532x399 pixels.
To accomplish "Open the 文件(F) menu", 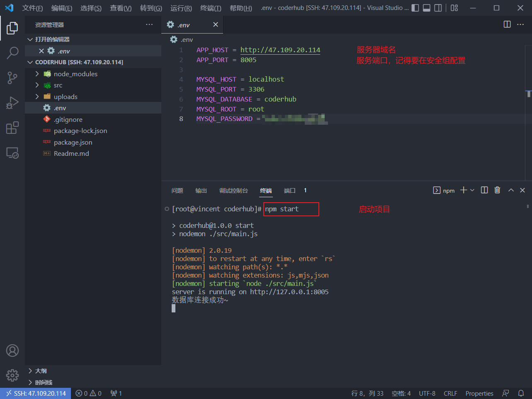I will (x=33, y=8).
